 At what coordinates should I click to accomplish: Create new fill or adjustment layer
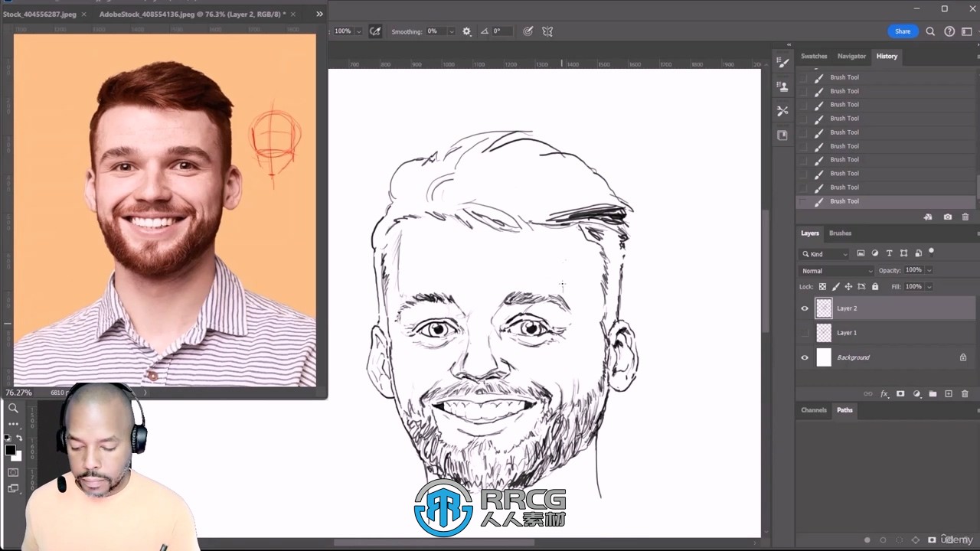[916, 394]
